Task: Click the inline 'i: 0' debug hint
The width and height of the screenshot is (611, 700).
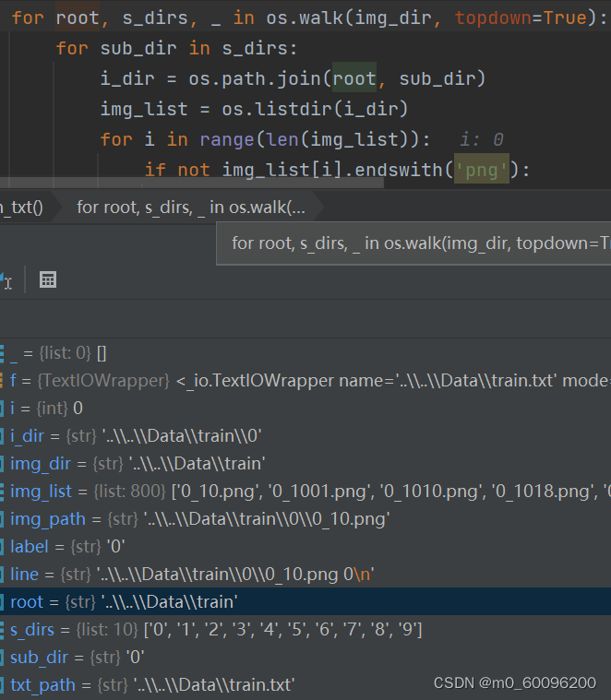Action: tap(482, 139)
